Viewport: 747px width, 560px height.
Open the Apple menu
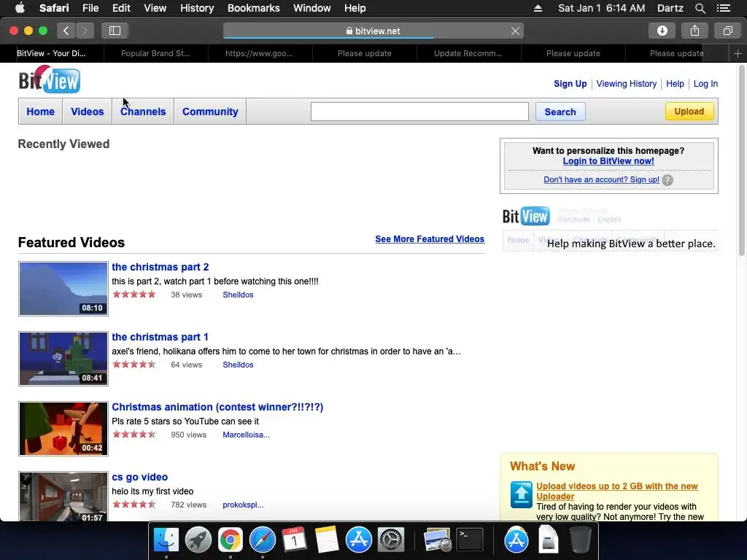[20, 7]
